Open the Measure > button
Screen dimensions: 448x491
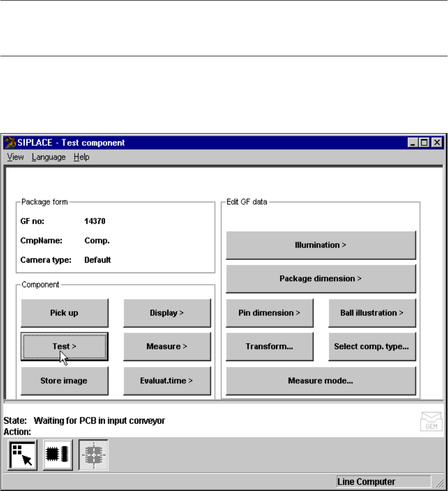pyautogui.click(x=167, y=347)
